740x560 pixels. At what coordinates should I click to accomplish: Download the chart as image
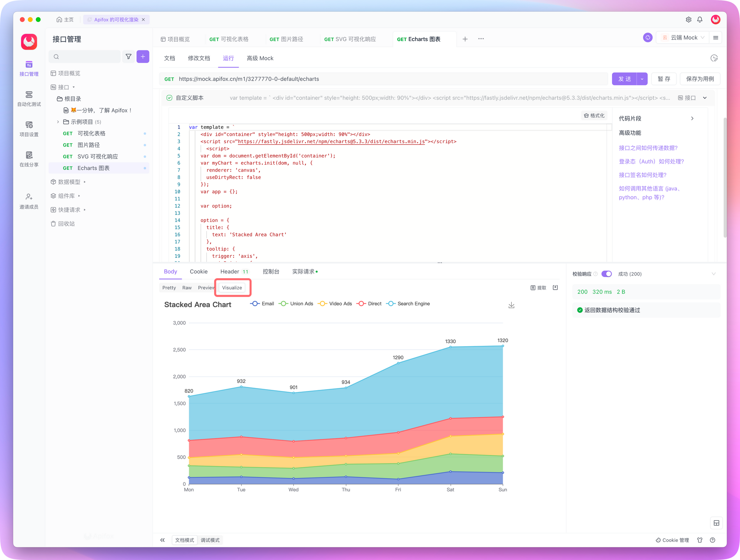click(x=511, y=305)
